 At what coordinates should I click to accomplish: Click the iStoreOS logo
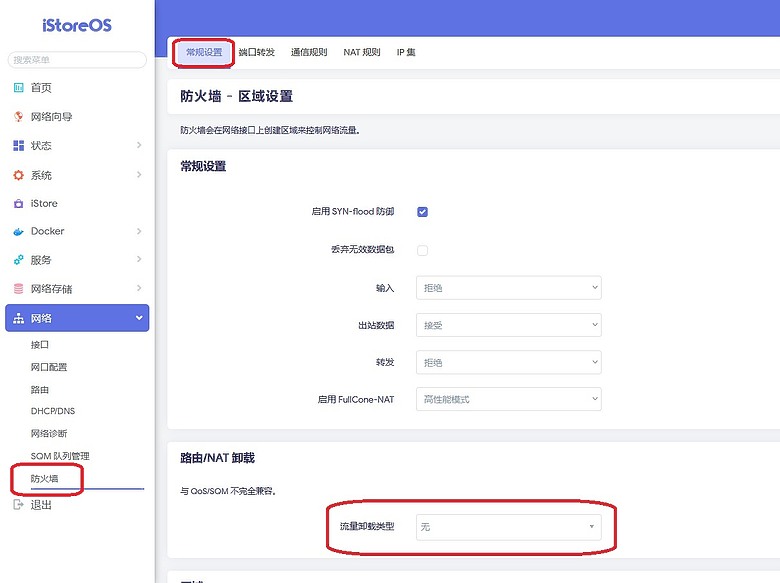pos(77,25)
